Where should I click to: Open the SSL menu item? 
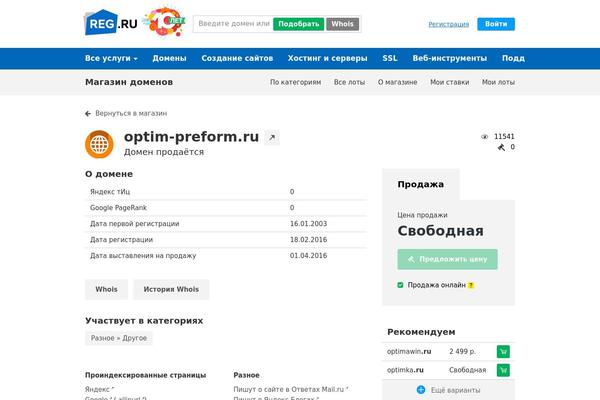(390, 58)
